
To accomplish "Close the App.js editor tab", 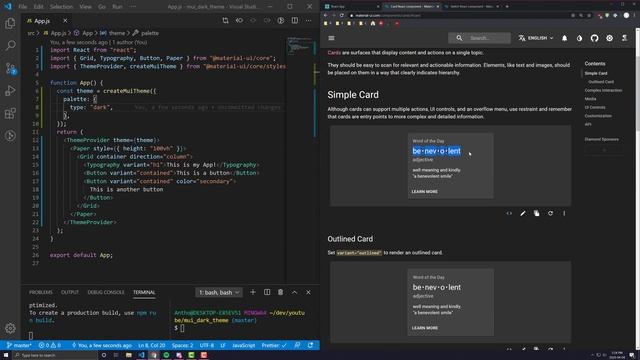I will click(65, 20).
